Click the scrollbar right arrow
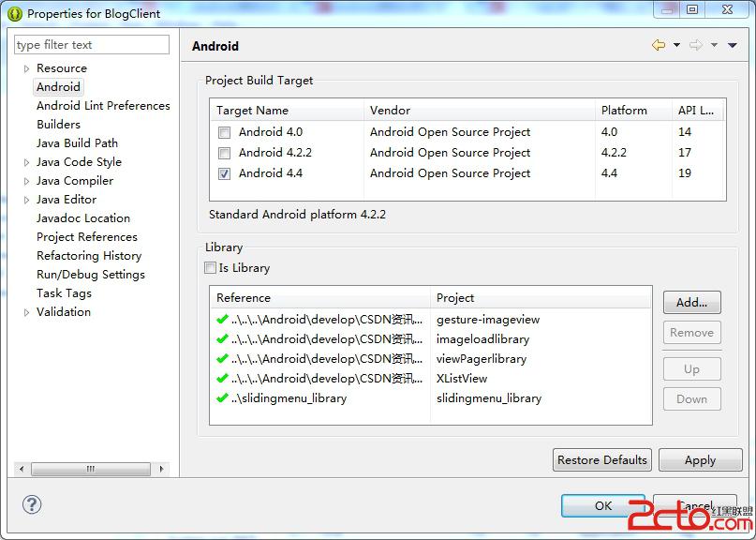Screen dimensions: 756x540 pyautogui.click(x=161, y=469)
